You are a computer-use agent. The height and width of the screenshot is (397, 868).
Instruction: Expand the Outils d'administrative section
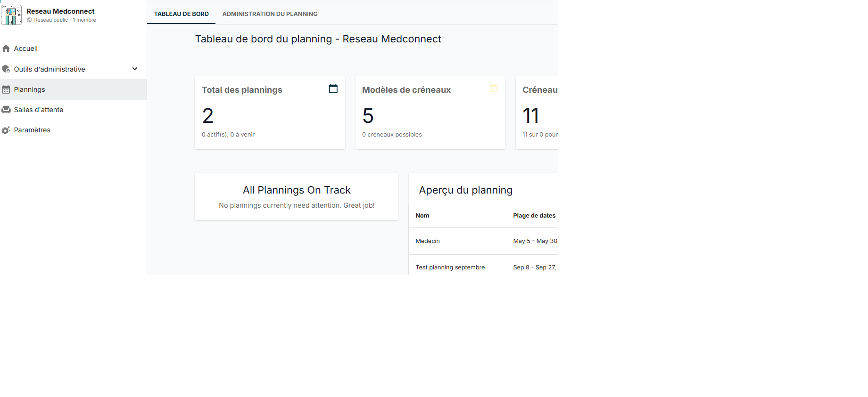(x=135, y=69)
